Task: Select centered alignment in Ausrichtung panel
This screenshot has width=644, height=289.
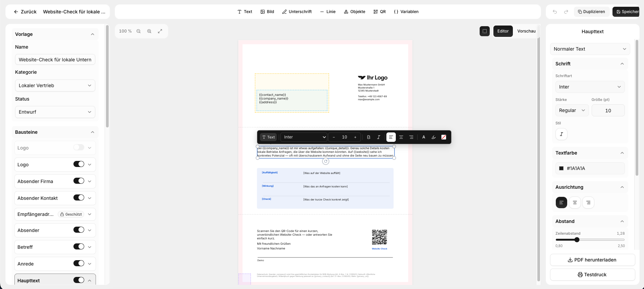Action: tap(575, 203)
